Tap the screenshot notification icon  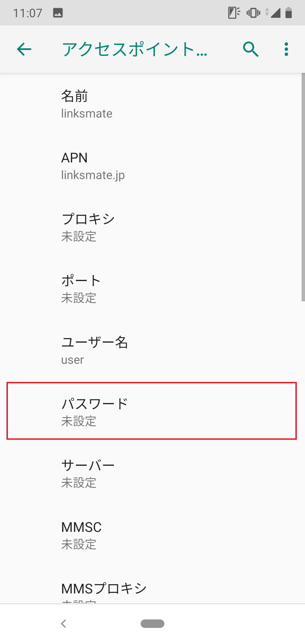[57, 13]
